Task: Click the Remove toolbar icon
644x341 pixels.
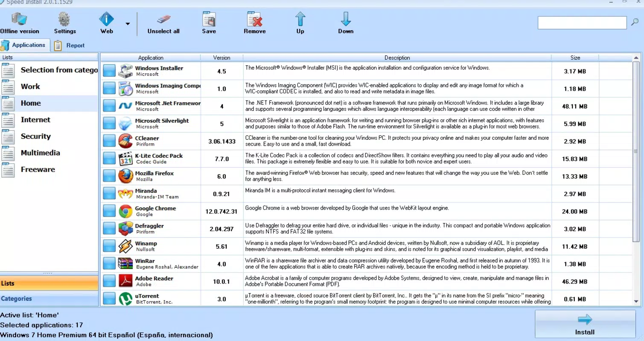Action: (255, 19)
